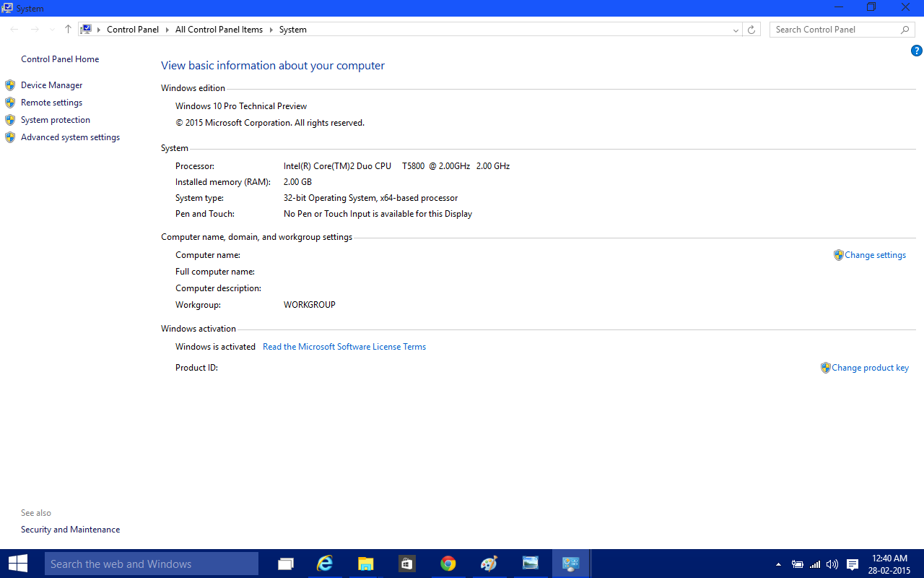Select the active System window taskbar button
The width and height of the screenshot is (924, 578).
pyautogui.click(x=571, y=564)
